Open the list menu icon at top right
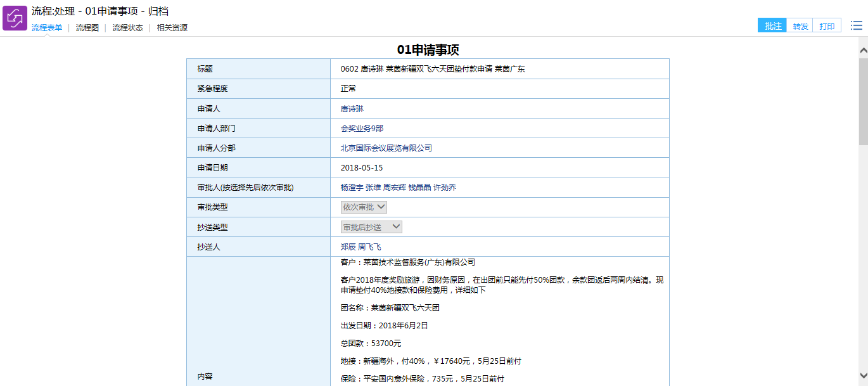Image resolution: width=868 pixels, height=386 pixels. 856,26
